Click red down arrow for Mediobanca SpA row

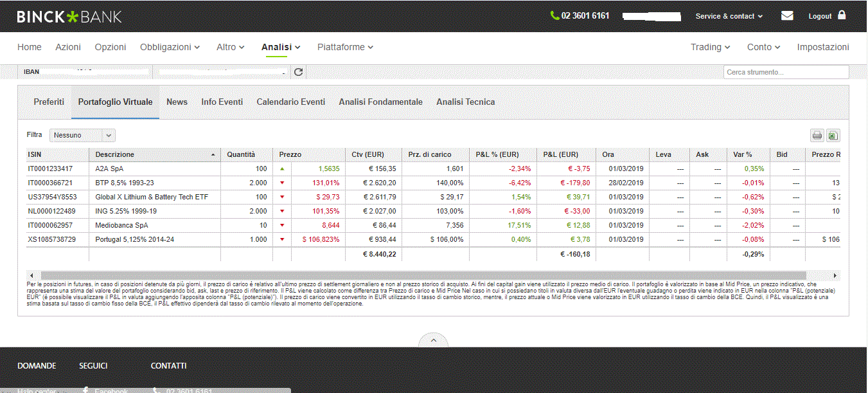281,225
